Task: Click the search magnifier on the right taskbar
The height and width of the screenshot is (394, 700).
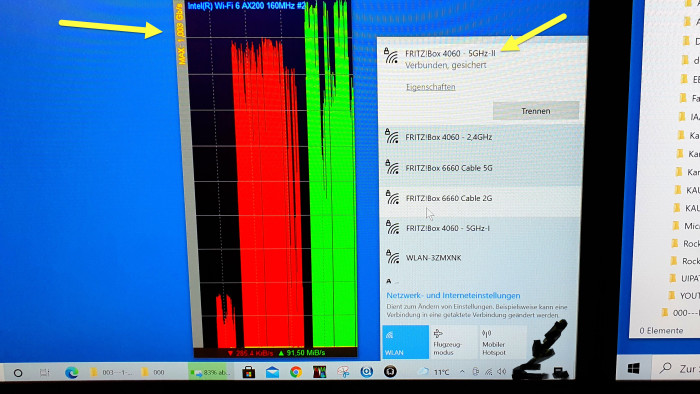Action: [666, 368]
